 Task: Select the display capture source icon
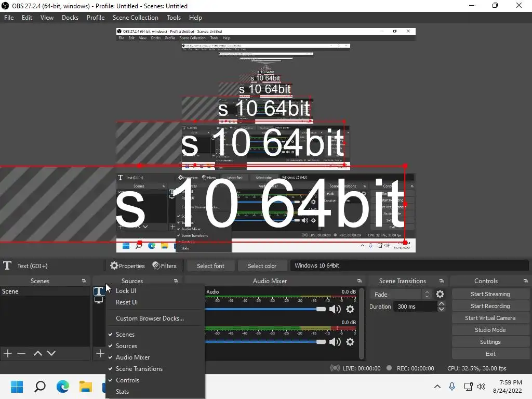tap(98, 300)
